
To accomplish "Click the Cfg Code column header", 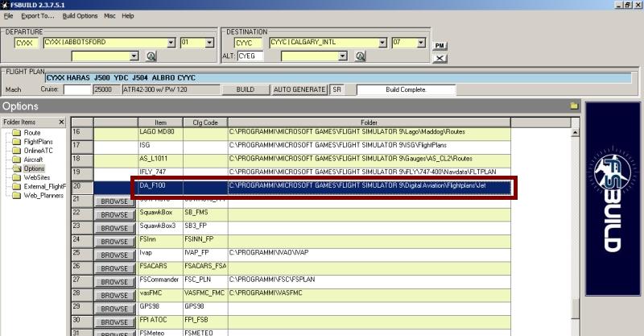I will [x=205, y=122].
